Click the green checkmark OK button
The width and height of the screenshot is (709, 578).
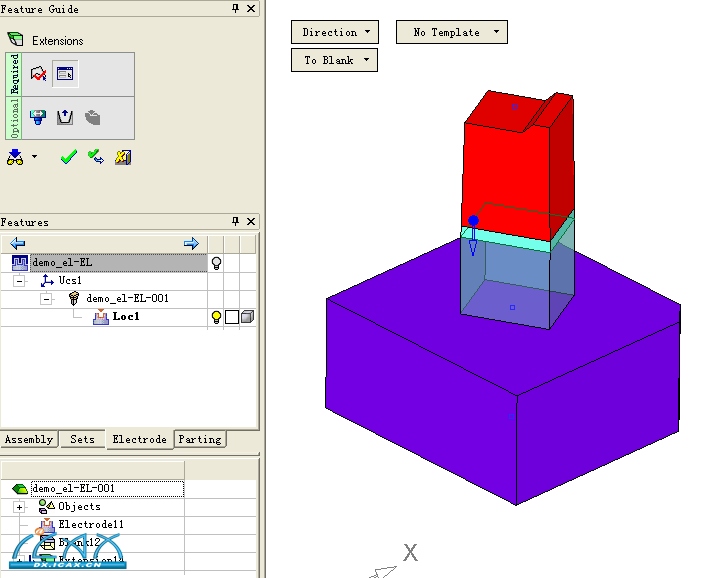coord(69,157)
